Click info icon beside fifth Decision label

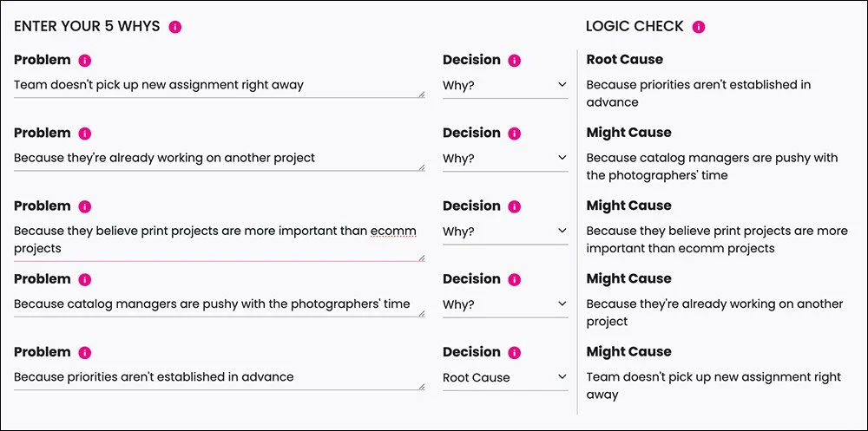(x=515, y=353)
